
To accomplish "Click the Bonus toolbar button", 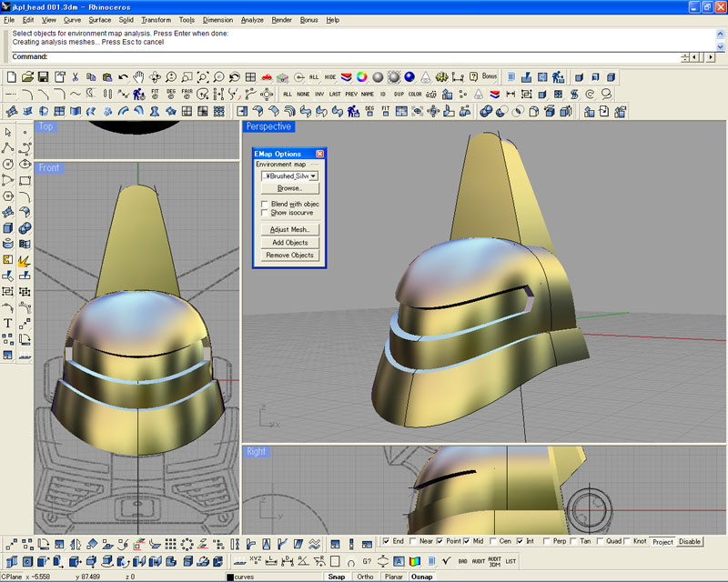I will click(x=490, y=77).
